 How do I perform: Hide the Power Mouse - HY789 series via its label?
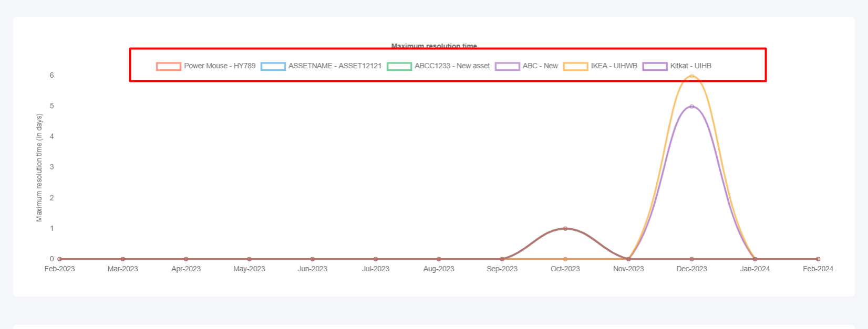pos(220,66)
